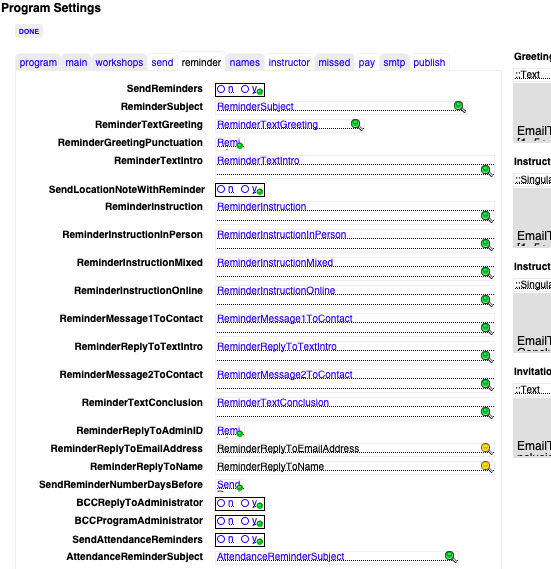Click the ReminderGreetingPunctuation 'Remi' field
The image size is (551, 569).
(x=230, y=143)
